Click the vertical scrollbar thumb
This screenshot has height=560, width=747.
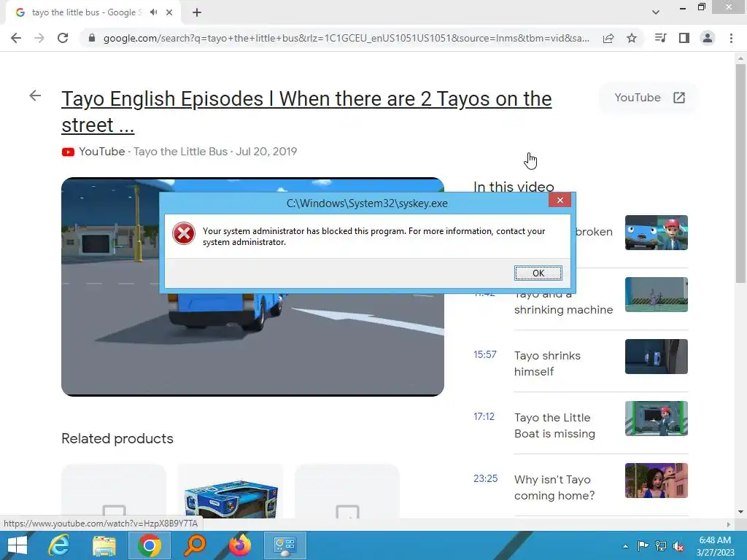coord(740,174)
